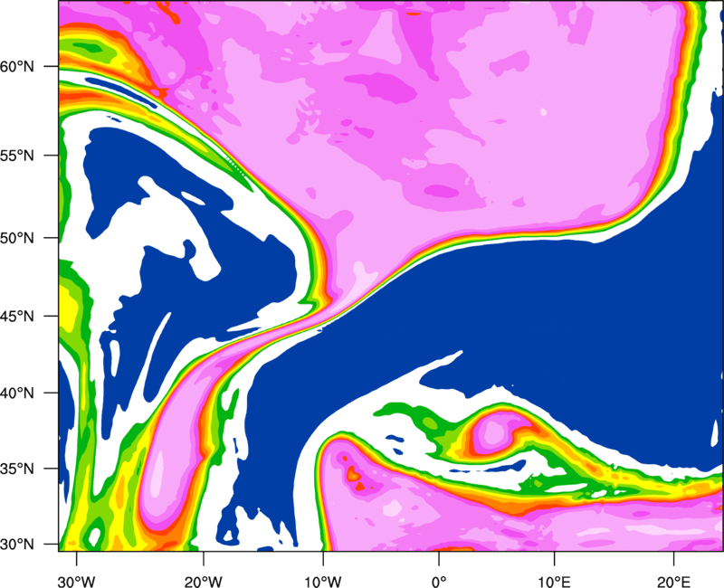The width and height of the screenshot is (724, 588).
Task: Click the 35°N latitude label
Action: (17, 469)
